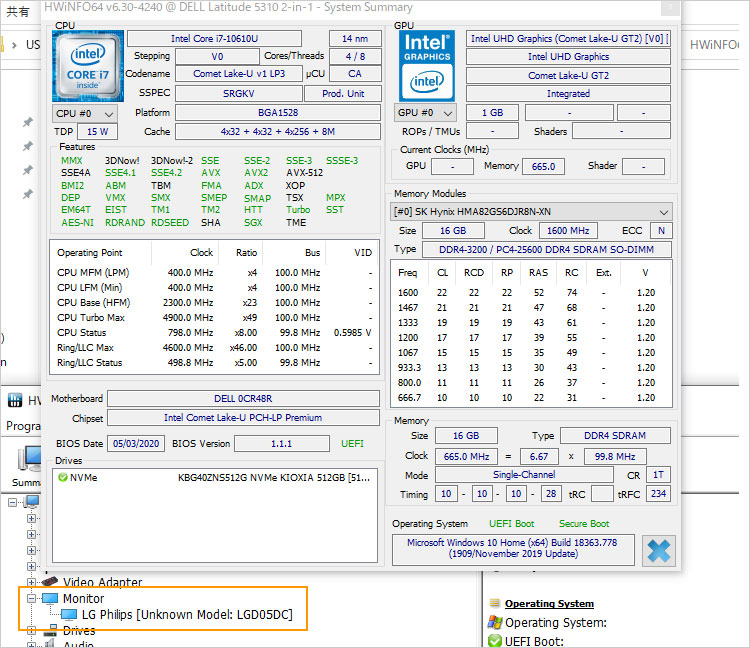
Task: Click the Video Adapter card icon in the tree
Action: (50, 582)
